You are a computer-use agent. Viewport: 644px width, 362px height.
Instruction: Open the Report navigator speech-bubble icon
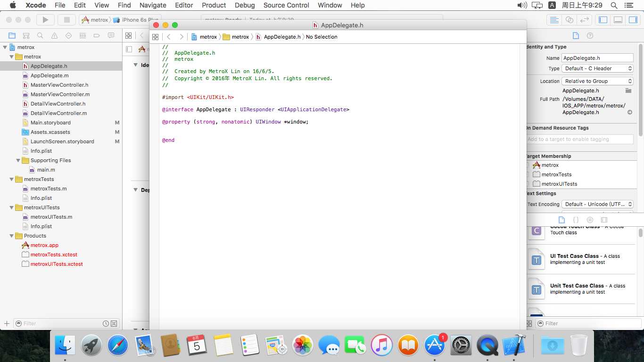click(x=111, y=35)
